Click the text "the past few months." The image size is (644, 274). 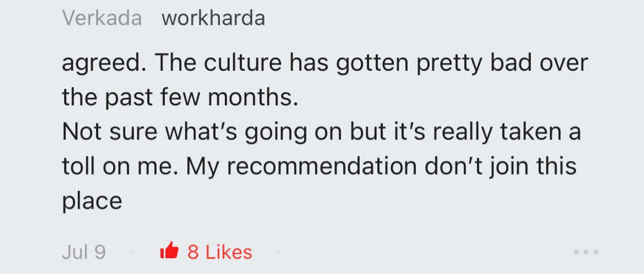[180, 98]
